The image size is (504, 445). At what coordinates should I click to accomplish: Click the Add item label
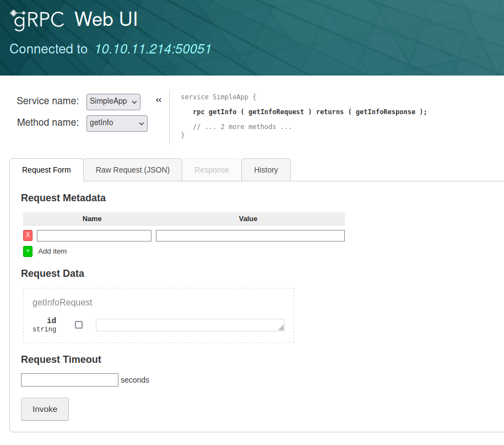[52, 251]
